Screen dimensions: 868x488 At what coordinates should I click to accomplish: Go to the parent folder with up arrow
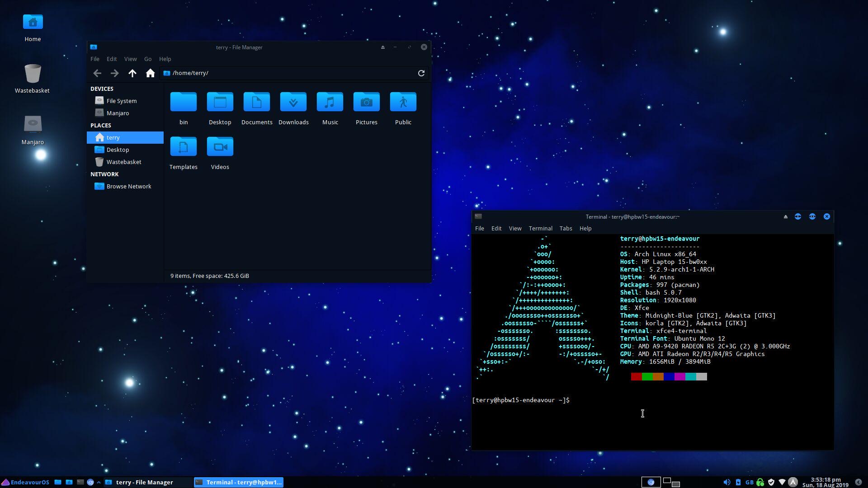(x=132, y=73)
